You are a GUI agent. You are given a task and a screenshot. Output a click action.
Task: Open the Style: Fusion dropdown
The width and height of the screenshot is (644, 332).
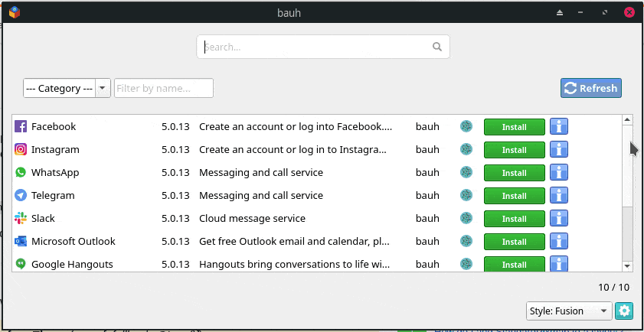[569, 311]
